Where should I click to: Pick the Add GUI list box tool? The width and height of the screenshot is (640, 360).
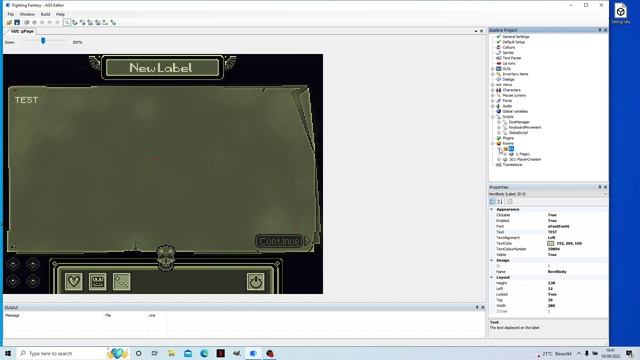[x=98, y=22]
